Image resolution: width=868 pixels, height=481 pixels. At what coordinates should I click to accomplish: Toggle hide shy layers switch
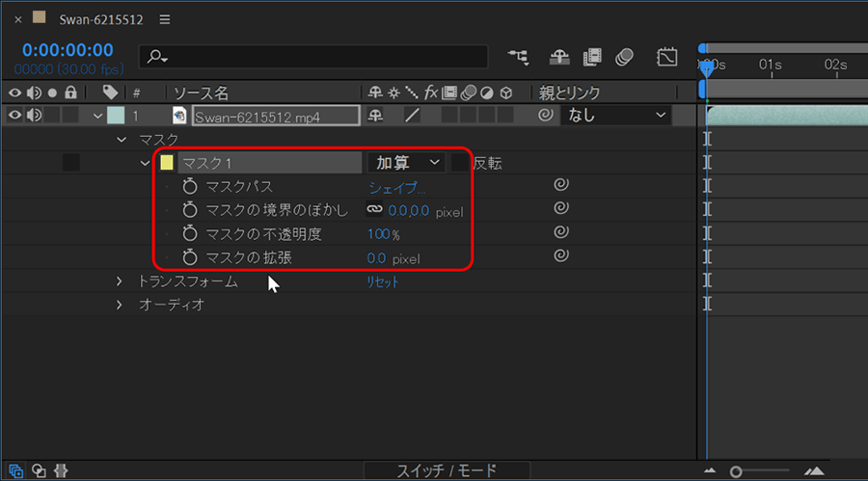(x=559, y=57)
